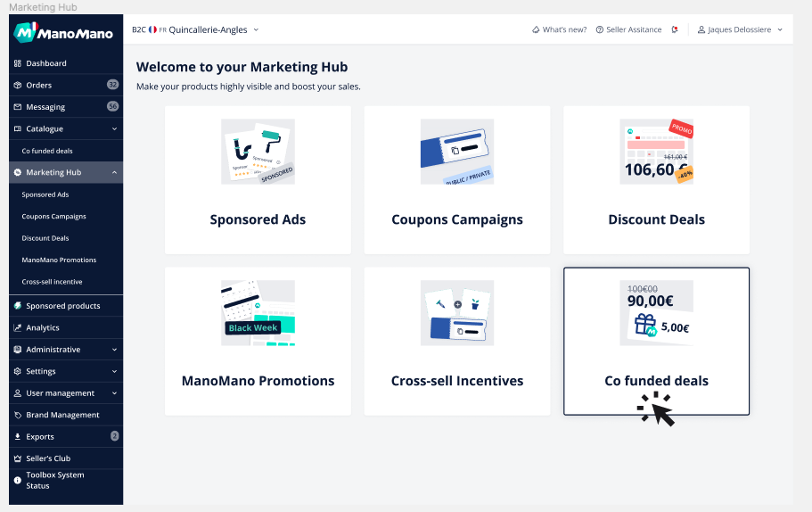Open Seller's Club menu item
Viewport: 812px width, 512px height.
coord(66,458)
